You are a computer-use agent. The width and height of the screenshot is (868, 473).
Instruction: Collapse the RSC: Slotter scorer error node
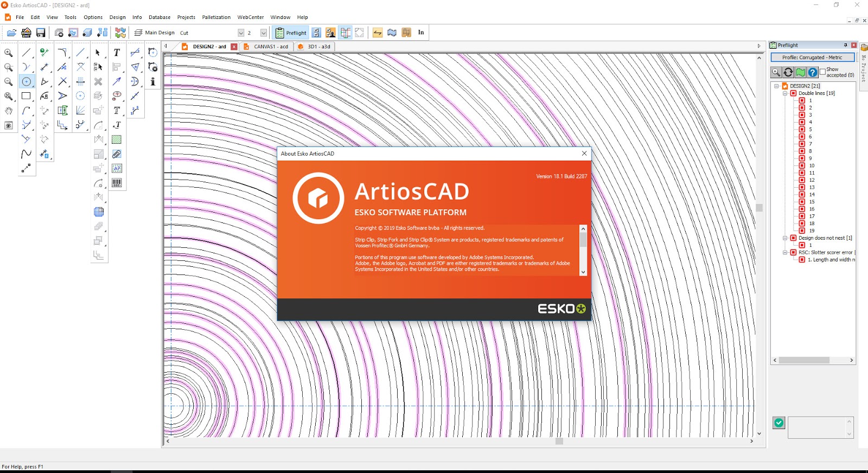pos(785,252)
